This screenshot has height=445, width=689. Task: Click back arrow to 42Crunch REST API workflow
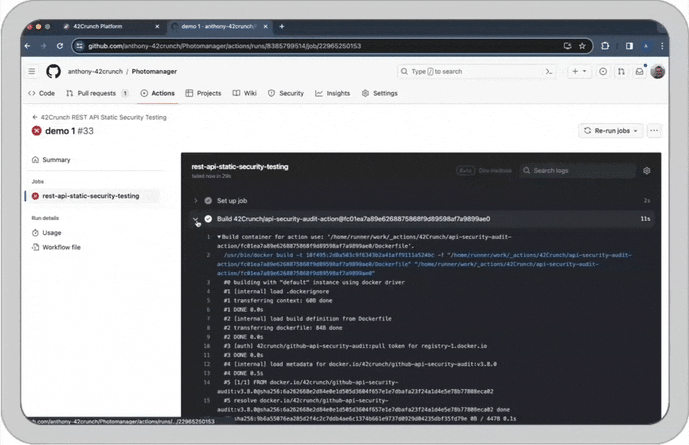tap(35, 117)
